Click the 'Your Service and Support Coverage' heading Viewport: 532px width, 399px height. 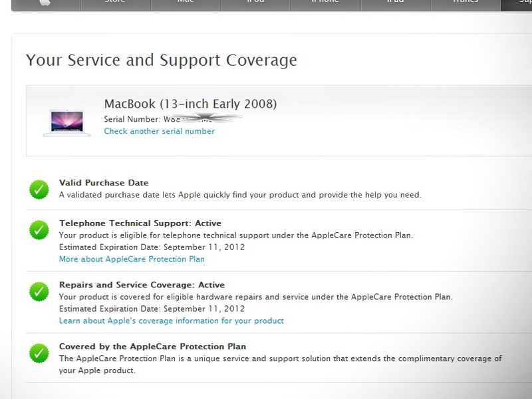point(161,61)
